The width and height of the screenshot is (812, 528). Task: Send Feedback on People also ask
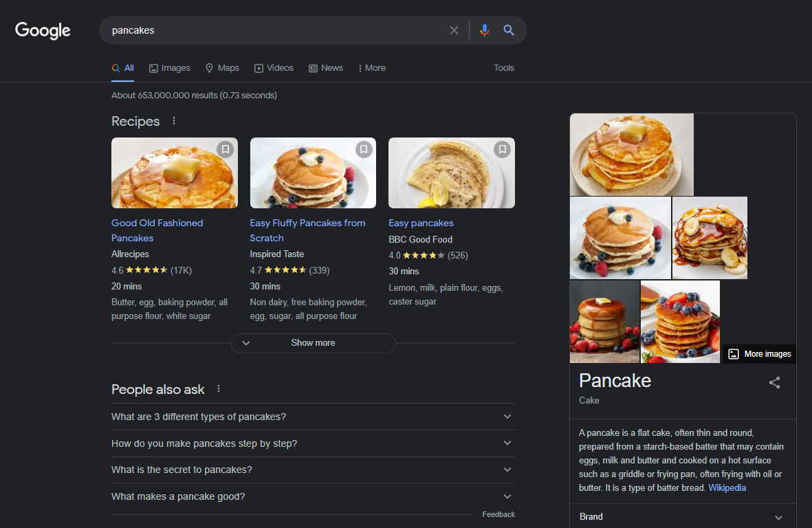(498, 514)
